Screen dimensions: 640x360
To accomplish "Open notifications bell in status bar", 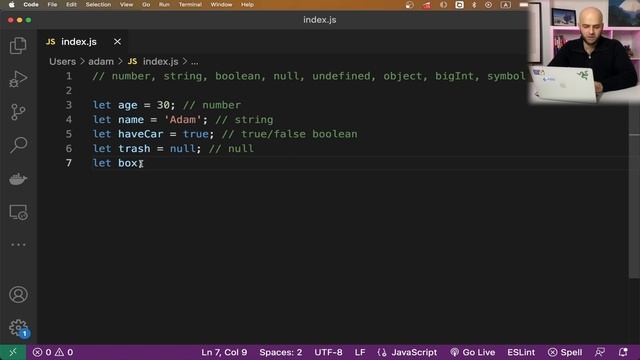I will point(623,352).
